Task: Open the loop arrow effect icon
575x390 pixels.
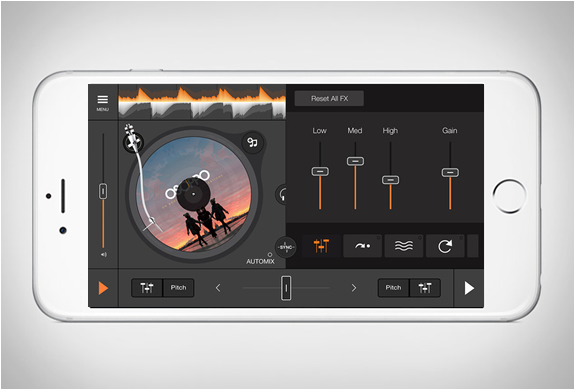Action: point(445,246)
